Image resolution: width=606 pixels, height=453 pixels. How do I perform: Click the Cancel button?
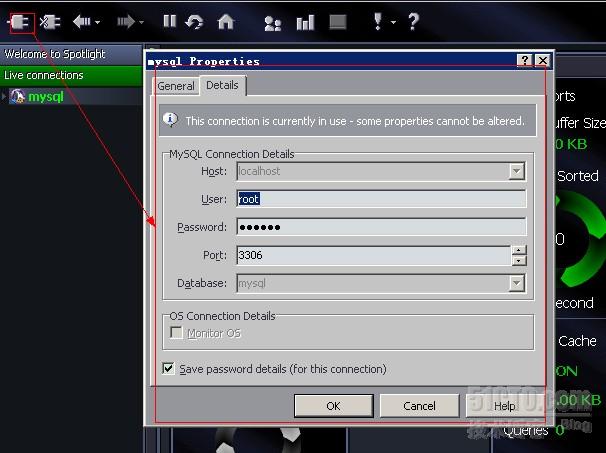419,406
